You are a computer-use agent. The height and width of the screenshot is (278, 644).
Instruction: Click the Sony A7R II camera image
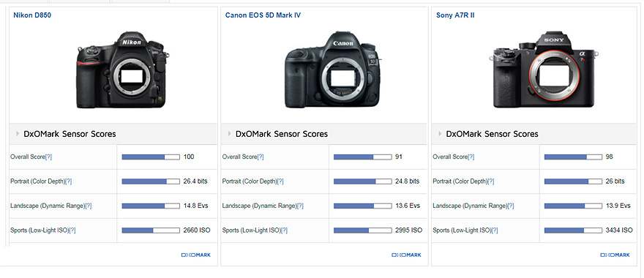coord(543,69)
